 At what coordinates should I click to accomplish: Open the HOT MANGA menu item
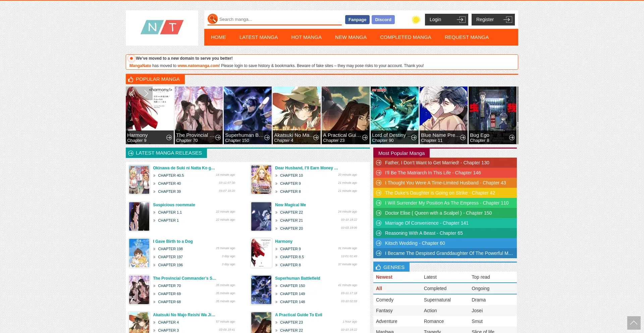306,37
